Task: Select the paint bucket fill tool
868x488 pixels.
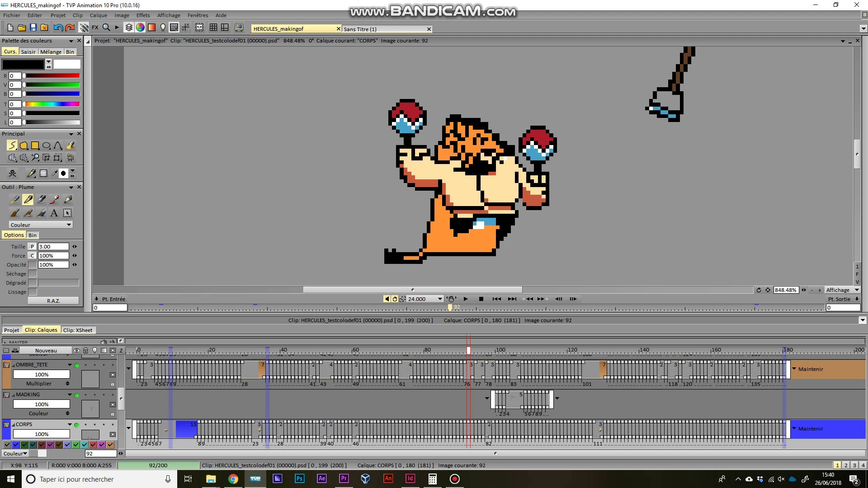Action: pos(70,145)
